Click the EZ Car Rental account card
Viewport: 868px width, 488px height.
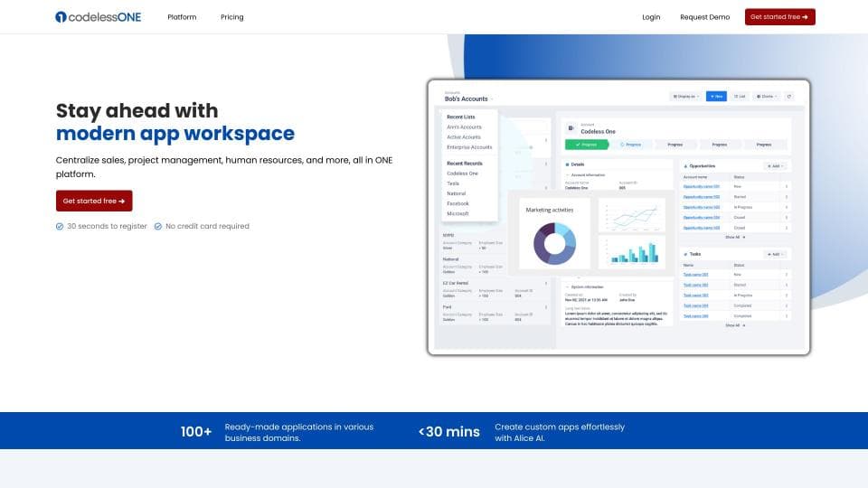(x=495, y=289)
